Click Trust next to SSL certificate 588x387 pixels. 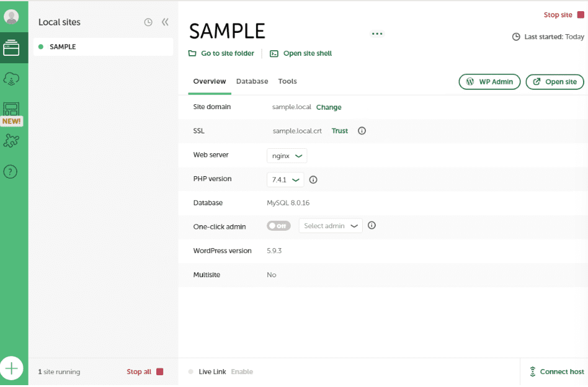tap(340, 131)
